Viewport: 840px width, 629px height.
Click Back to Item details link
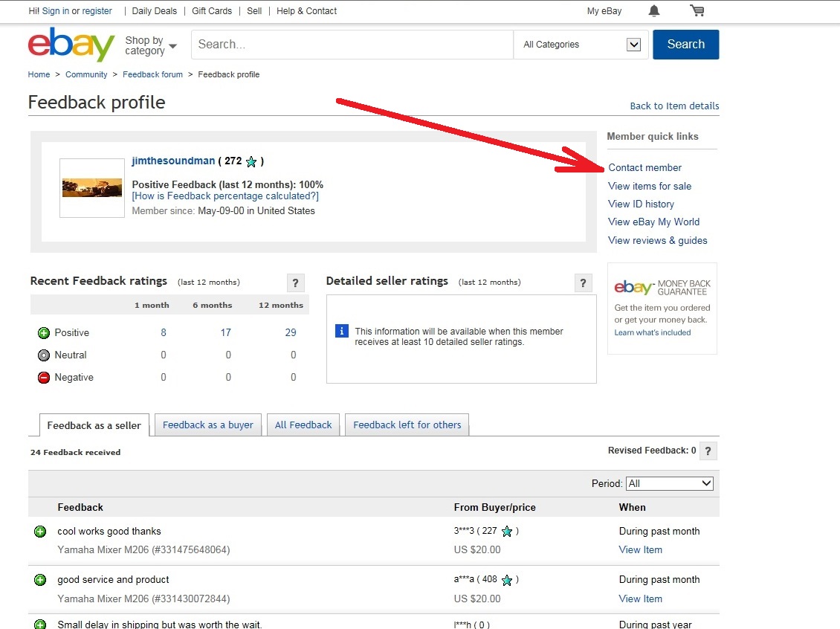pyautogui.click(x=674, y=106)
